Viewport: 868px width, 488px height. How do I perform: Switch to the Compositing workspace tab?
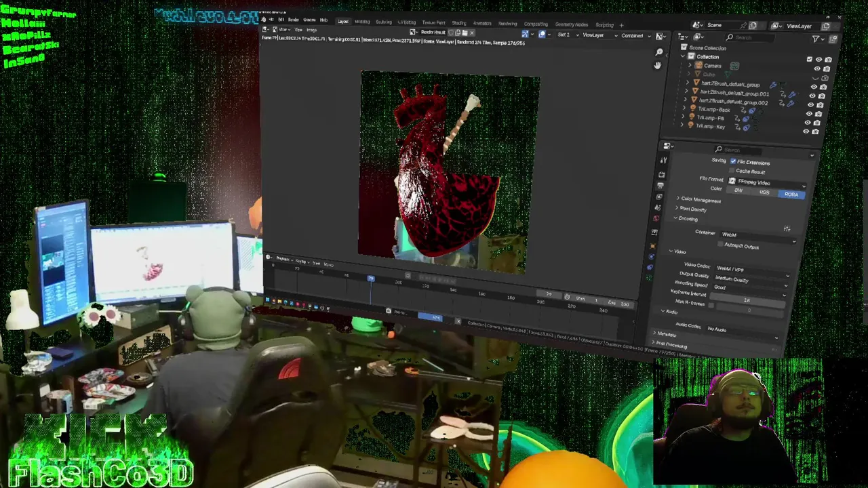pyautogui.click(x=536, y=24)
